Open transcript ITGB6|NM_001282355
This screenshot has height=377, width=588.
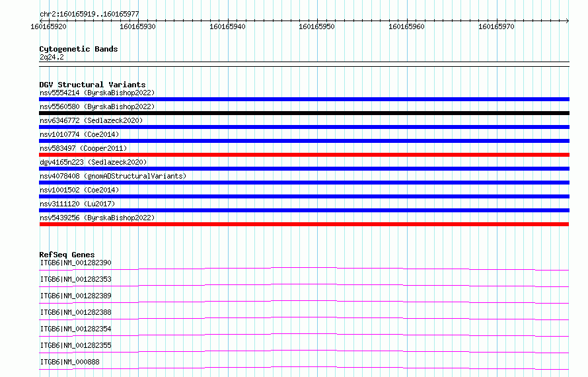coord(75,345)
